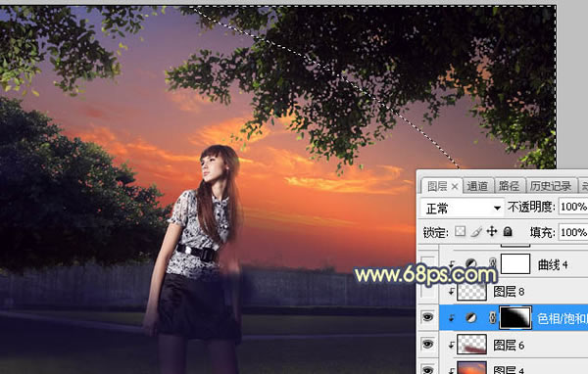Click the mask link chain on Hue/Saturation layer
The width and height of the screenshot is (588, 374).
492,318
